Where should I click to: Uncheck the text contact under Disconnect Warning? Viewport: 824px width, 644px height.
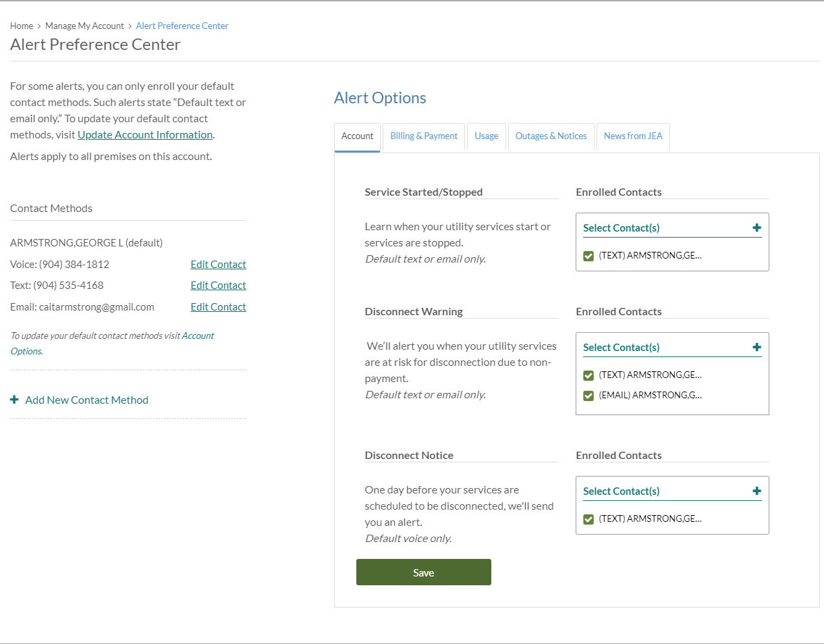[588, 375]
